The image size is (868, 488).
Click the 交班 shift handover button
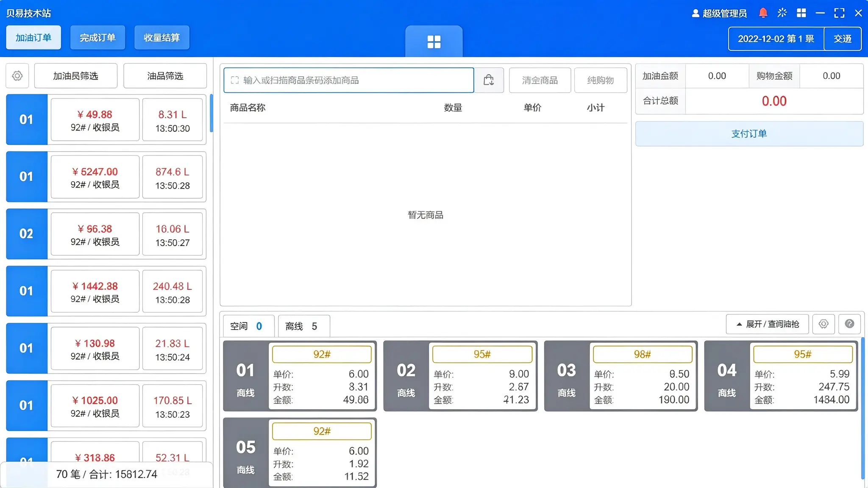tap(842, 39)
